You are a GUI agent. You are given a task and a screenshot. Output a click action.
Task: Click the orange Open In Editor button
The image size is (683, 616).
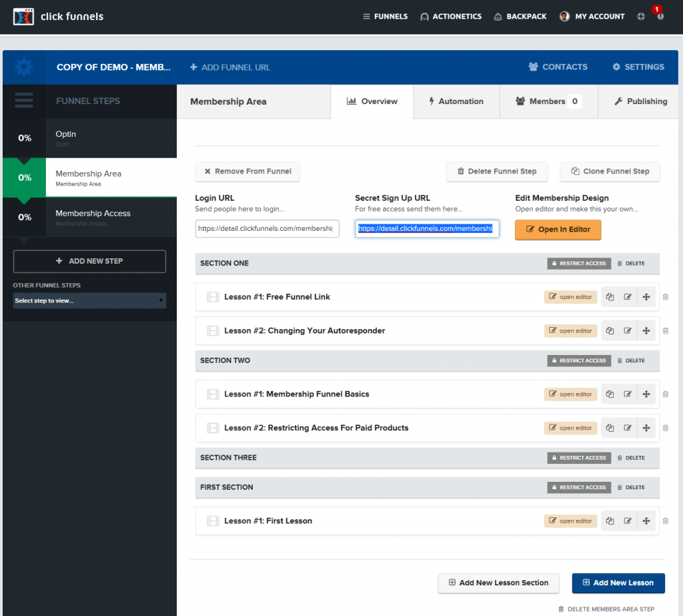[558, 229]
